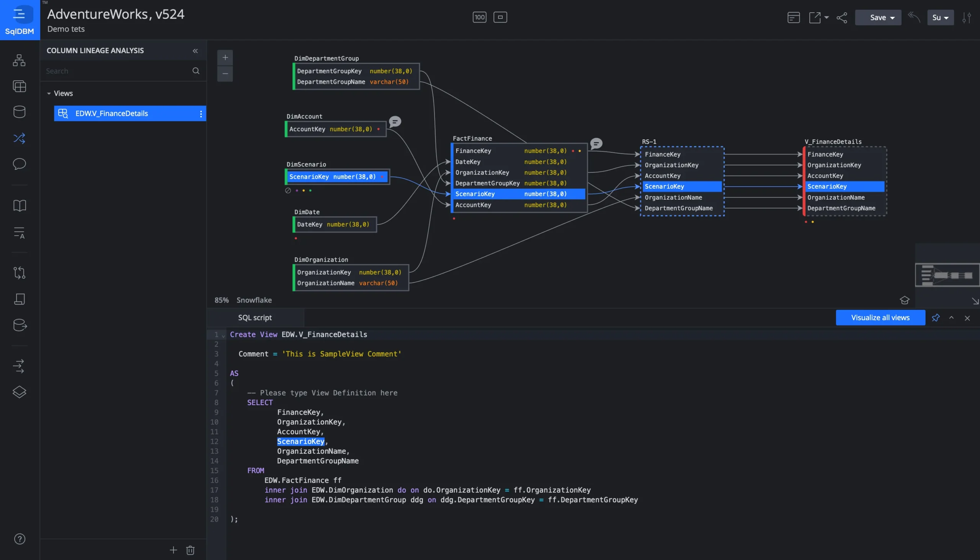Open the comments sidebar icon
Screen dimensions: 980x560
[x=19, y=164]
